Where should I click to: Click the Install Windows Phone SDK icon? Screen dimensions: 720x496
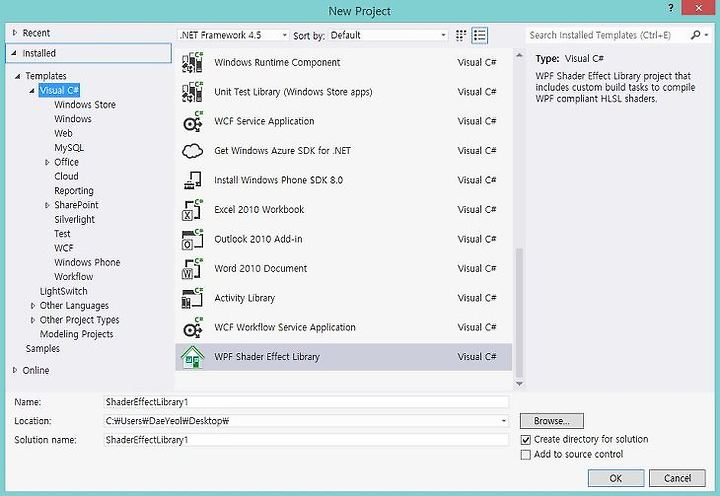(x=192, y=180)
